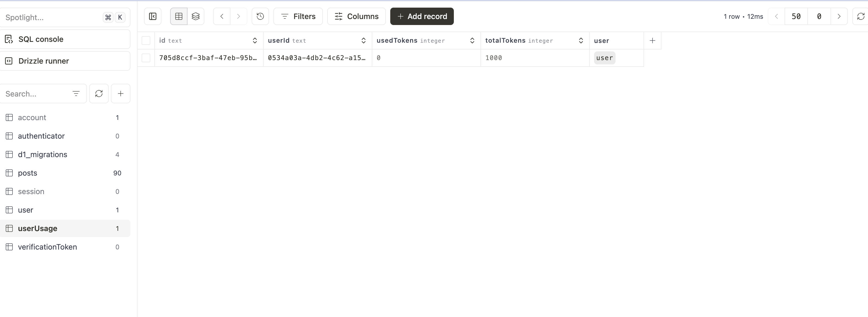Focus the Spotlight search field
868x317 pixels.
(x=51, y=18)
